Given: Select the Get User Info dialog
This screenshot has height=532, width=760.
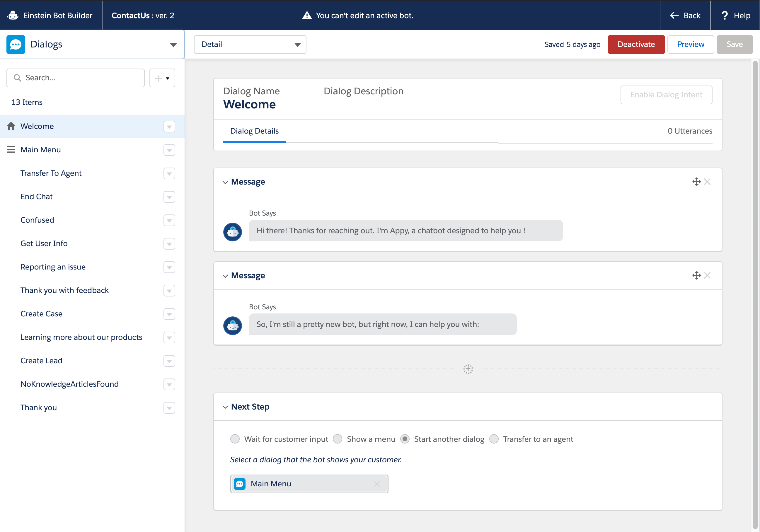Looking at the screenshot, I should coord(92,244).
